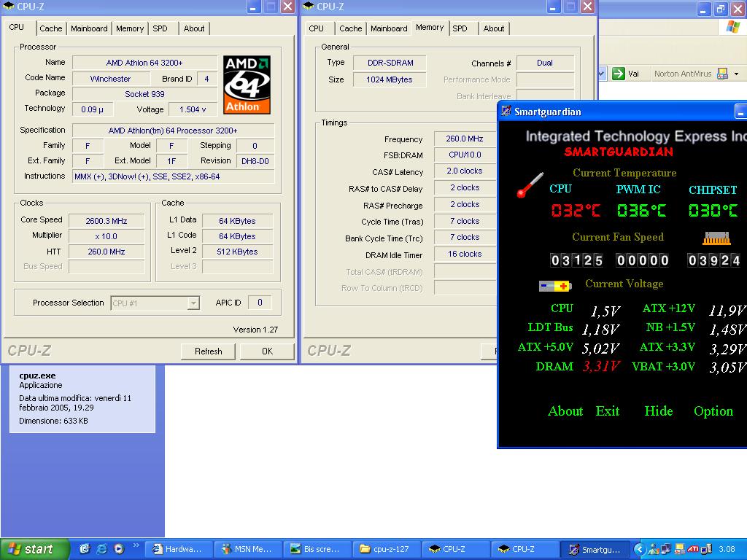
Task: Open the Processor Selection dropdown
Action: [x=193, y=303]
